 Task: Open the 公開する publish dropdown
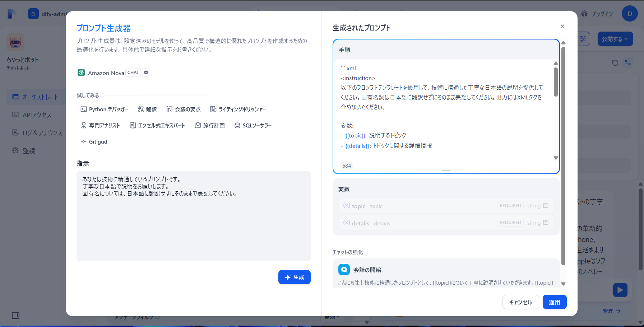coord(615,39)
